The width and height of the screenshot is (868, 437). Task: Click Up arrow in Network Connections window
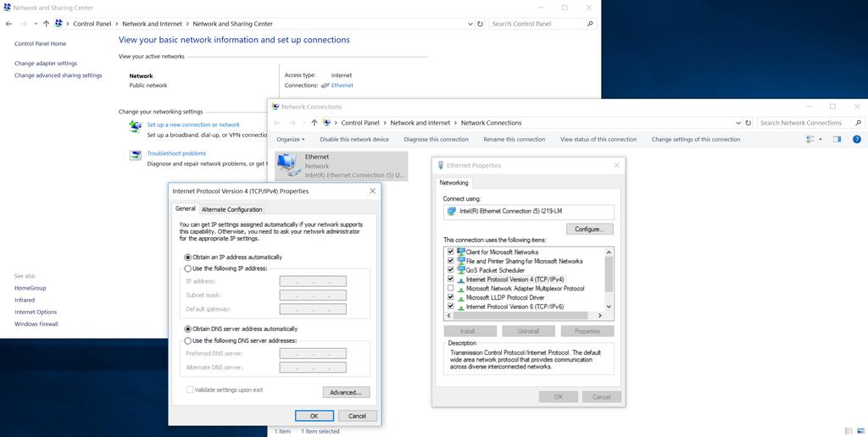click(x=314, y=123)
